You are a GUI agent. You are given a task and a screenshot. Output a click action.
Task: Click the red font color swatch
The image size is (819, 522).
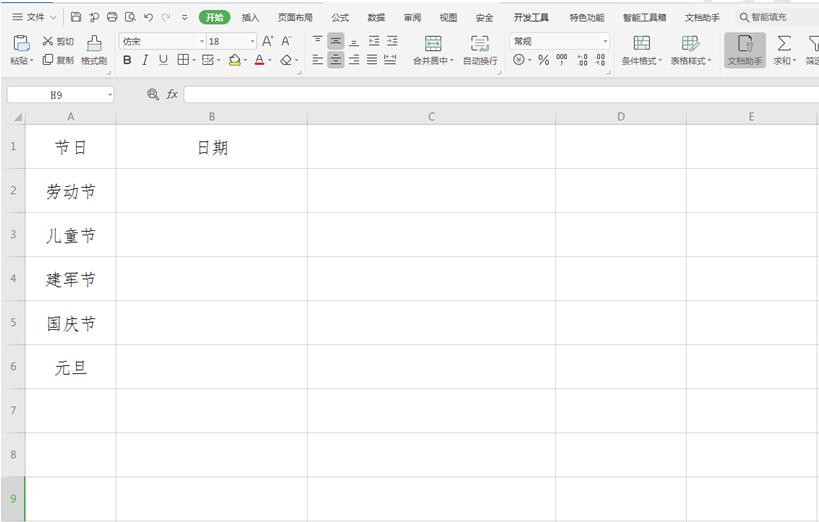(260, 60)
